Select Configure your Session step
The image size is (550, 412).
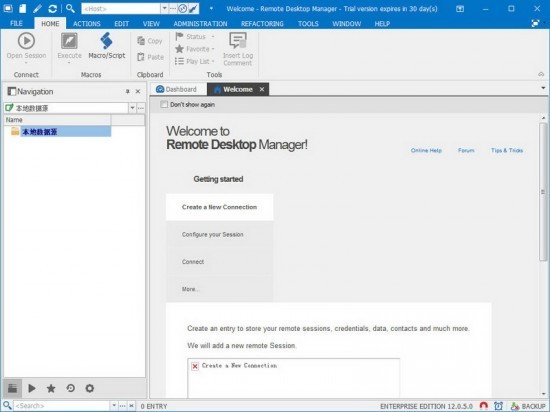pyautogui.click(x=220, y=234)
